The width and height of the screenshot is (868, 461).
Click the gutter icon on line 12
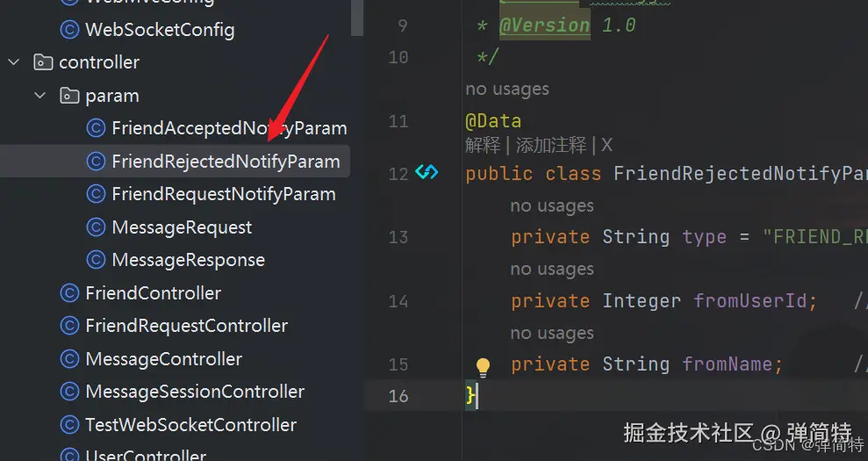click(427, 172)
